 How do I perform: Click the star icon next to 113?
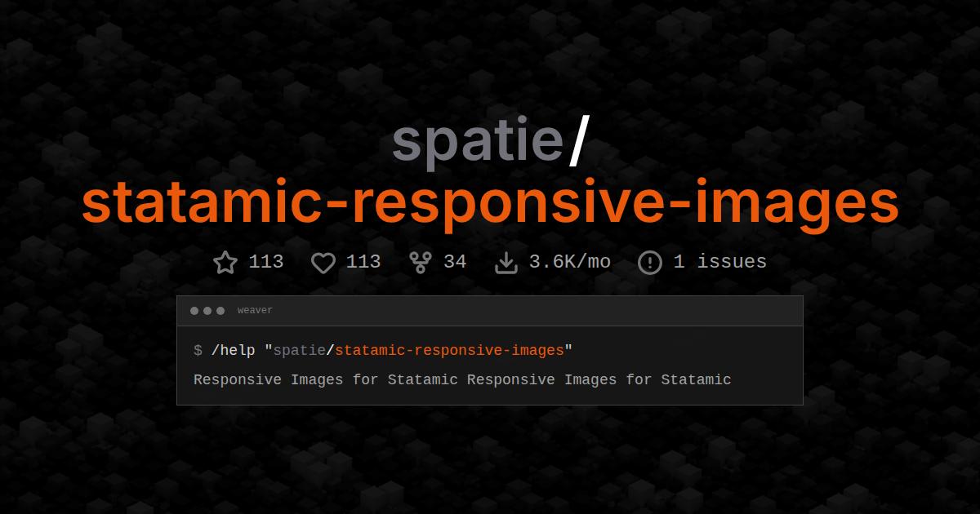[226, 262]
